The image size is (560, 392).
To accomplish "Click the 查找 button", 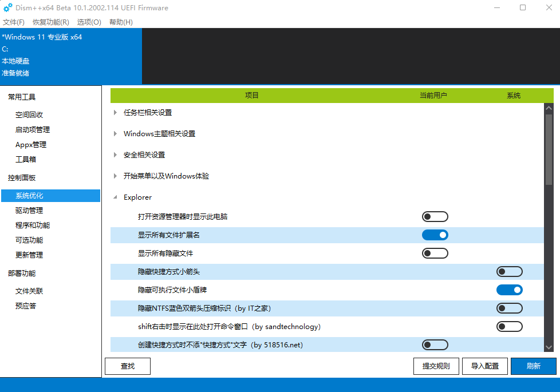I will pos(127,366).
